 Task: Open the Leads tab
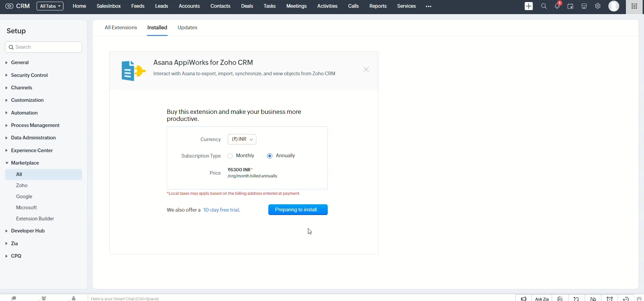[x=162, y=6]
